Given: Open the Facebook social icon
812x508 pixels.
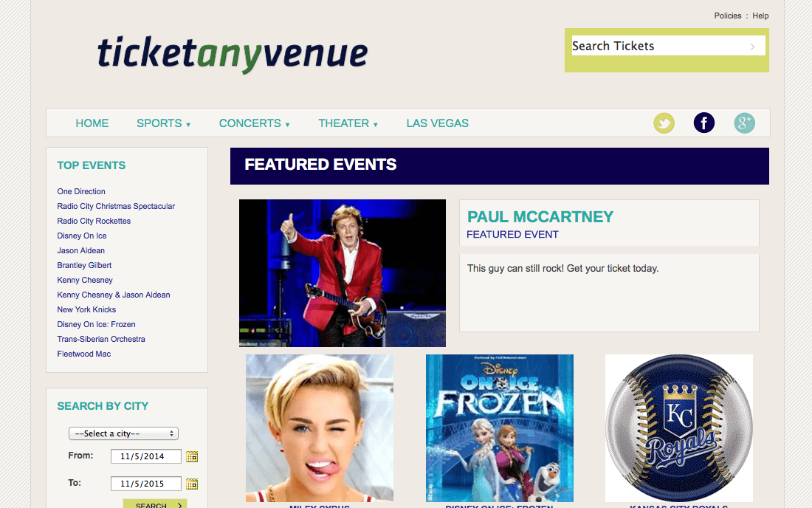Looking at the screenshot, I should (703, 123).
